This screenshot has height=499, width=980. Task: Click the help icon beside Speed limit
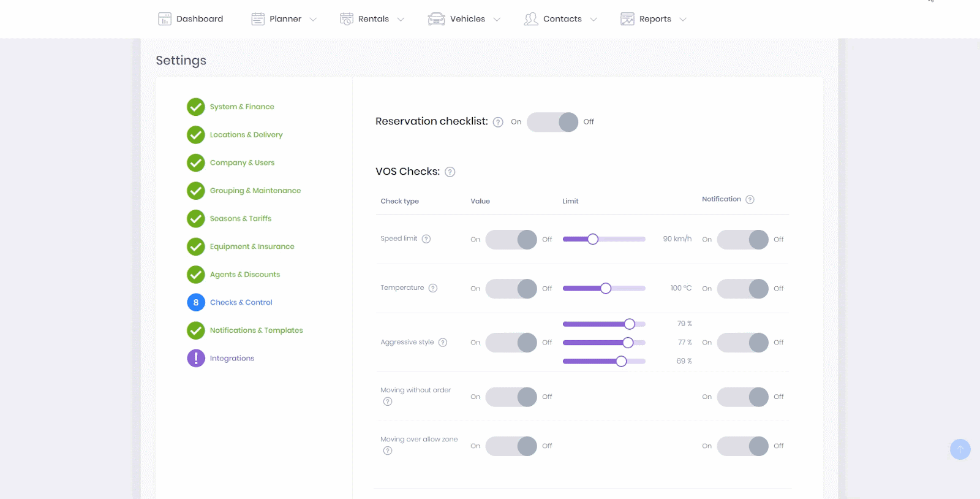[426, 239]
